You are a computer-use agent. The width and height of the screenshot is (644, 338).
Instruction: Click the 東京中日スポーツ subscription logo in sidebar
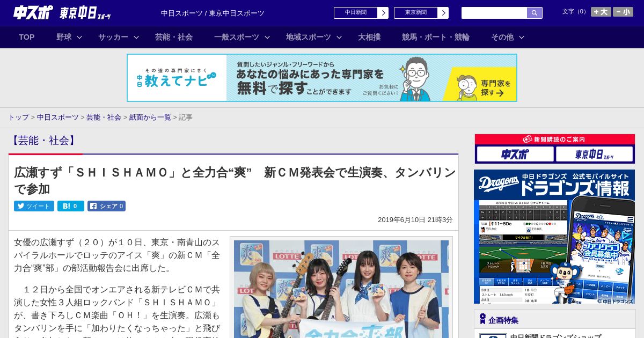pos(594,155)
